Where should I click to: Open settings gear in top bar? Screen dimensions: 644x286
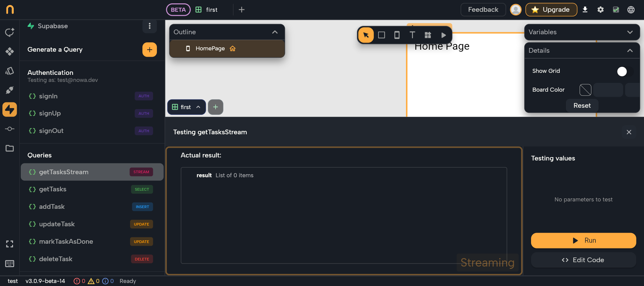coord(600,10)
